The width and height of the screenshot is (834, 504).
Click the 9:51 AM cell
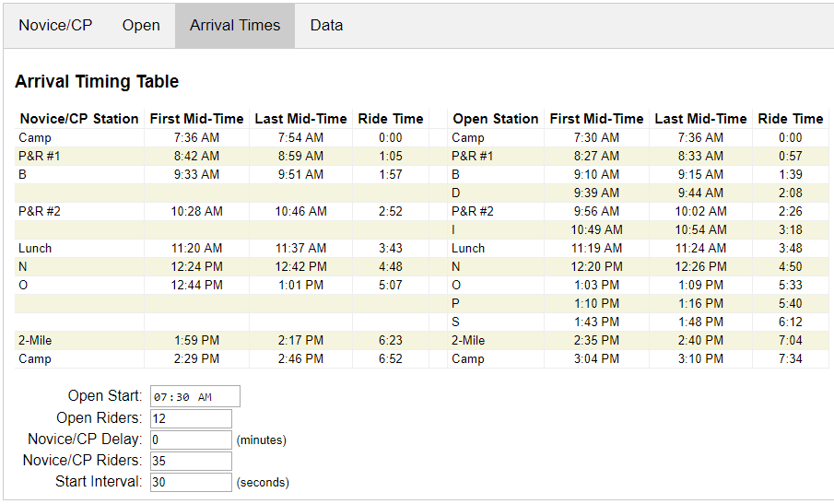301,174
